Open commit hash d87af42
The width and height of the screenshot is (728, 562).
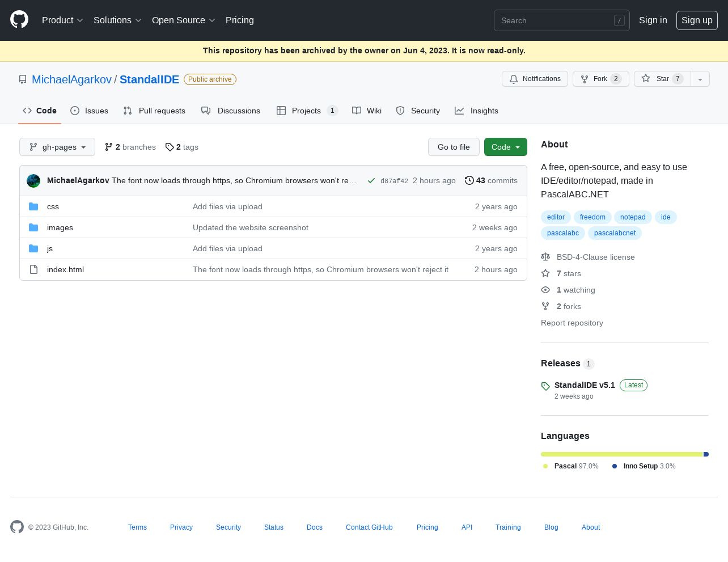394,181
